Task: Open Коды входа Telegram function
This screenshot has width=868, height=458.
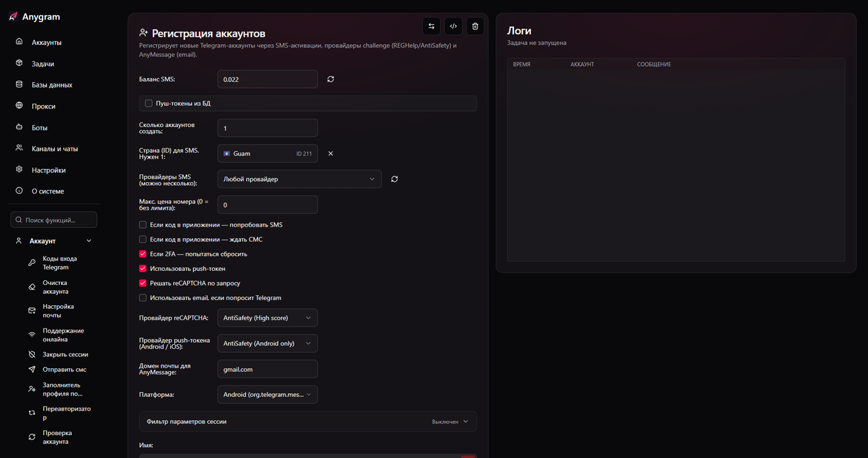Action: [x=60, y=263]
